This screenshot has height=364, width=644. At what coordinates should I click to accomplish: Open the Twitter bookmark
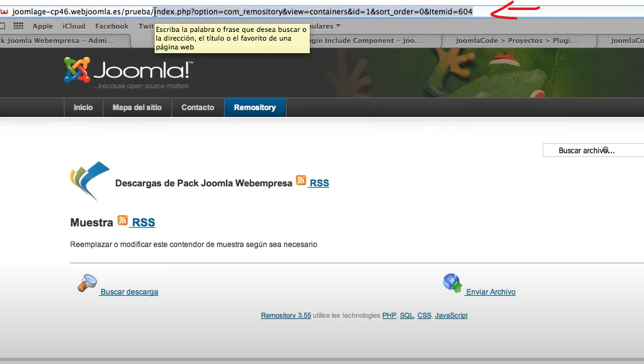tap(146, 26)
